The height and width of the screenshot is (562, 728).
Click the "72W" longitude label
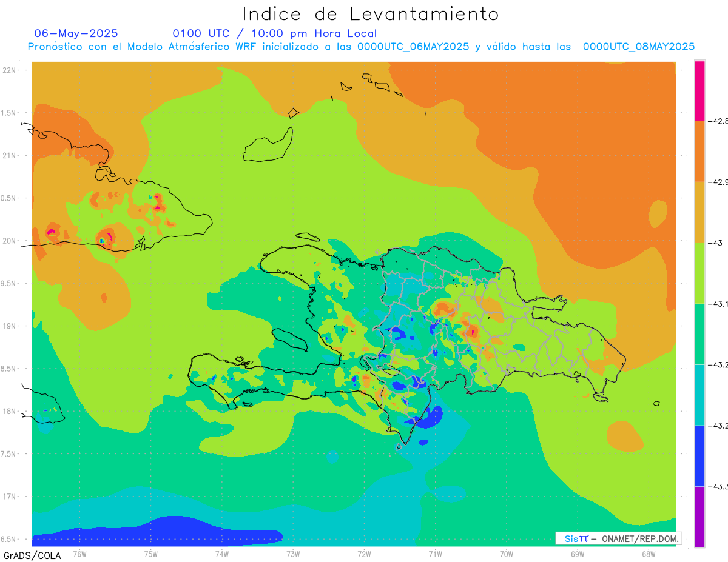coord(364,554)
